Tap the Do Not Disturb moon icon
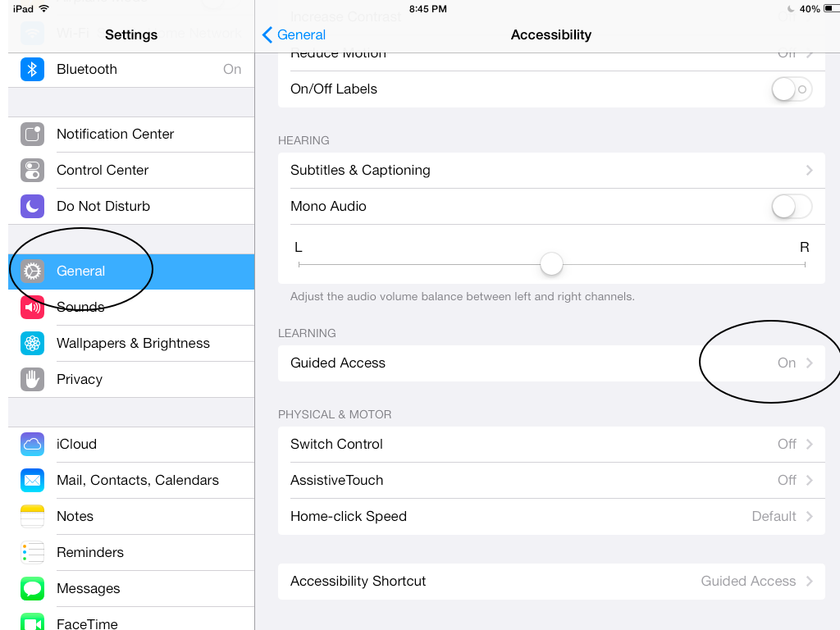The height and width of the screenshot is (630, 840). 32,206
